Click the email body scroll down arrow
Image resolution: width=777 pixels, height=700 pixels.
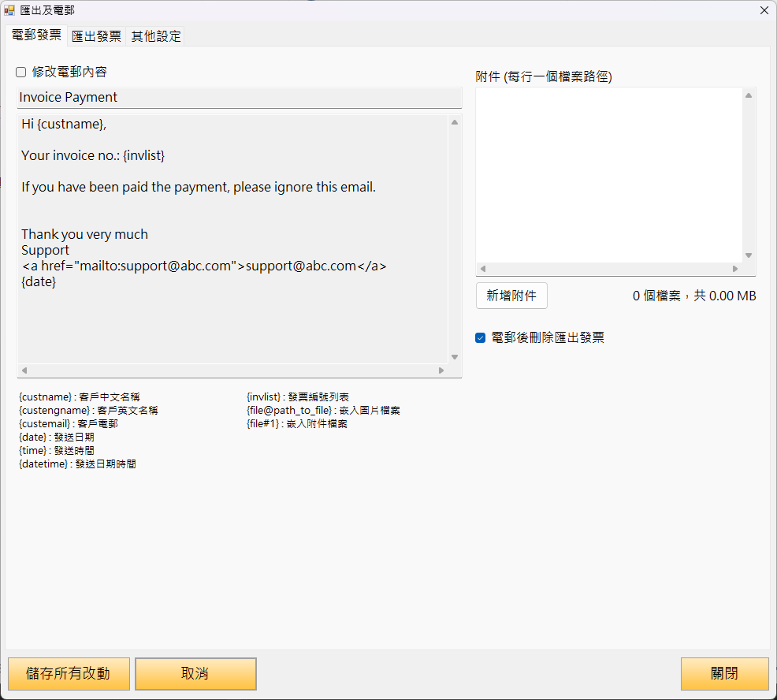(x=455, y=357)
